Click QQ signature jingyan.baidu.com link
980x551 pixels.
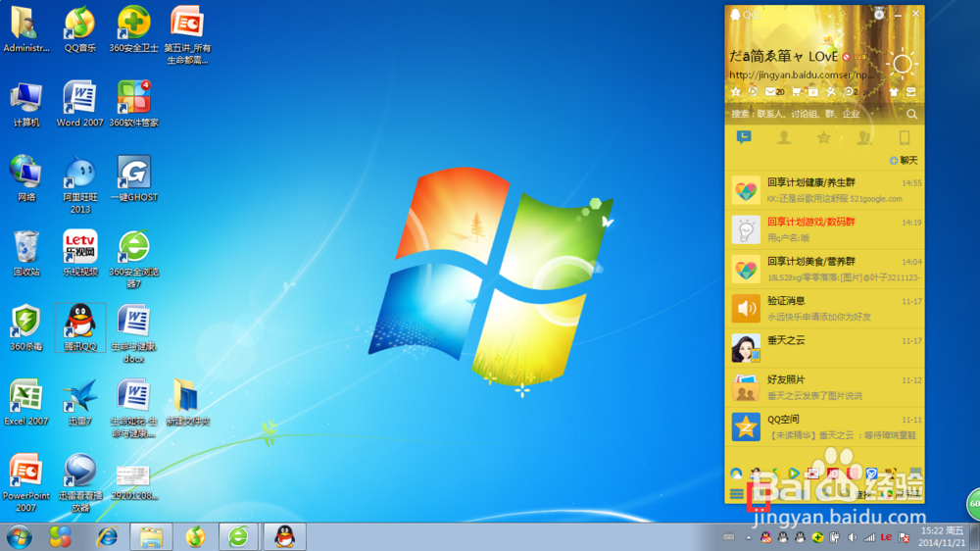[802, 75]
